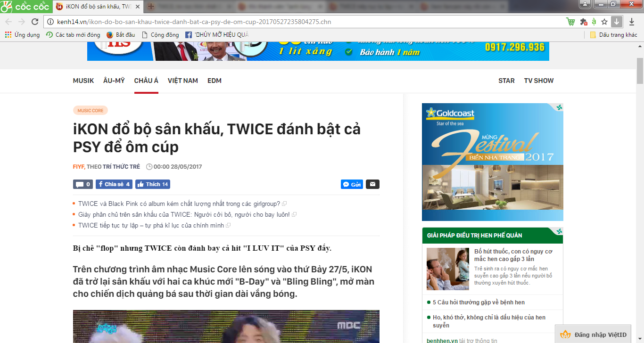Toggle Vietnamese typing 'à' icon

[x=594, y=22]
